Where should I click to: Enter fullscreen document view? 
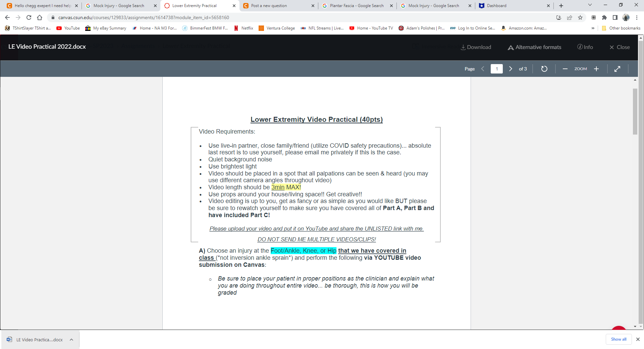pyautogui.click(x=618, y=69)
